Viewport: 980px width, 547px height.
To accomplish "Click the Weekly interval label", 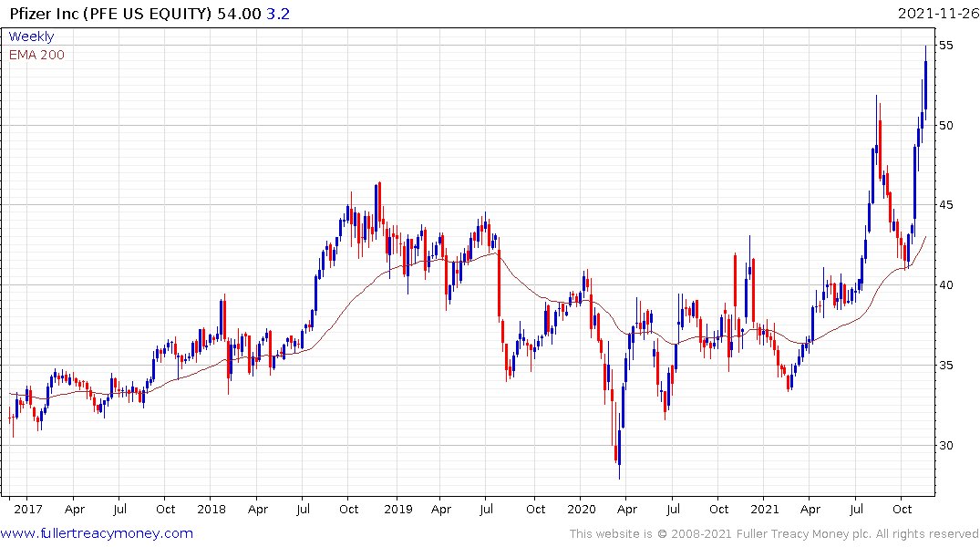I will [x=31, y=36].
